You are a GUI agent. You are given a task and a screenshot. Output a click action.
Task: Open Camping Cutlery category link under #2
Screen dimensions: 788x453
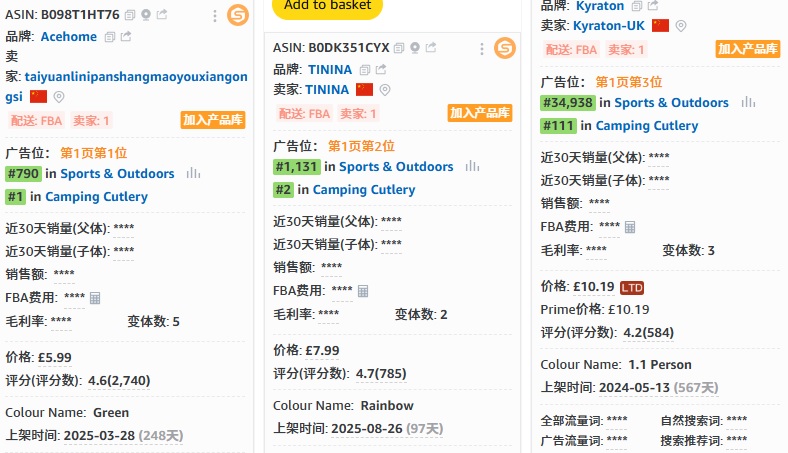tap(364, 189)
